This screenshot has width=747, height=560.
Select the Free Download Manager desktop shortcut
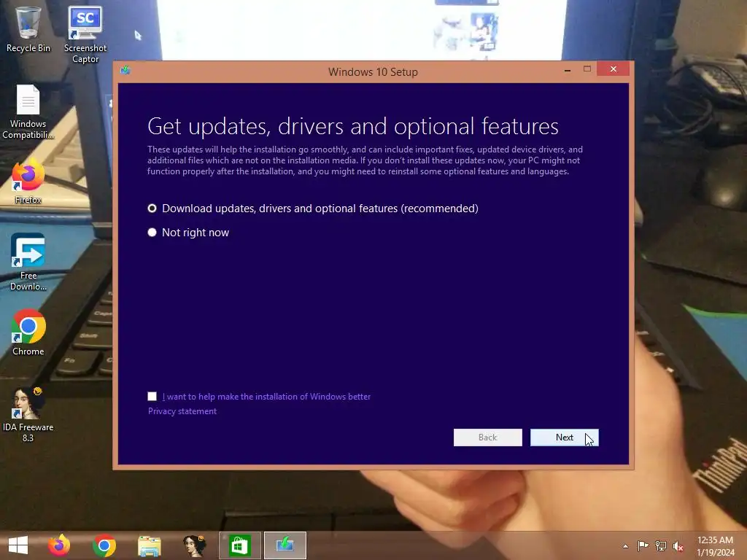pos(28,262)
